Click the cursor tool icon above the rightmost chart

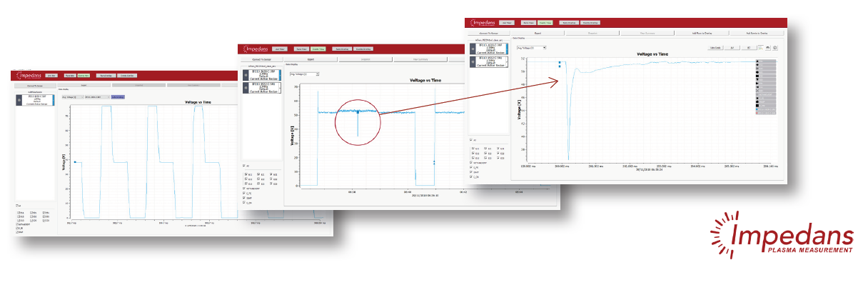coord(760,48)
